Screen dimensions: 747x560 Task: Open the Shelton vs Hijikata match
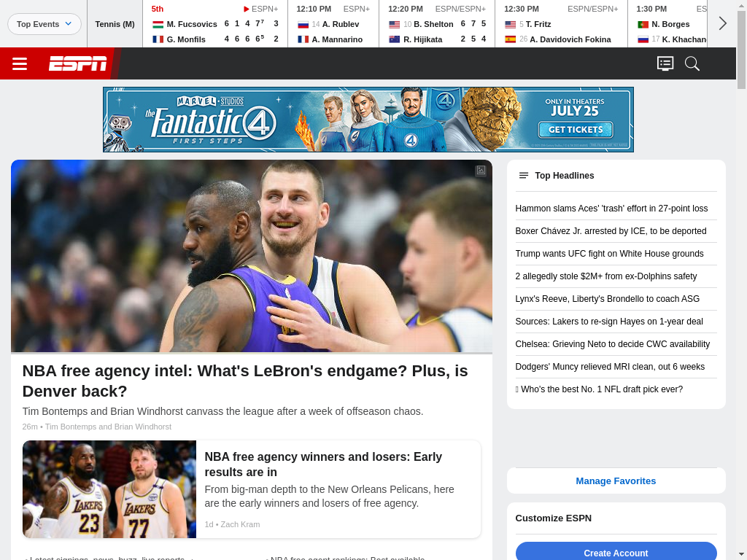tap(438, 24)
